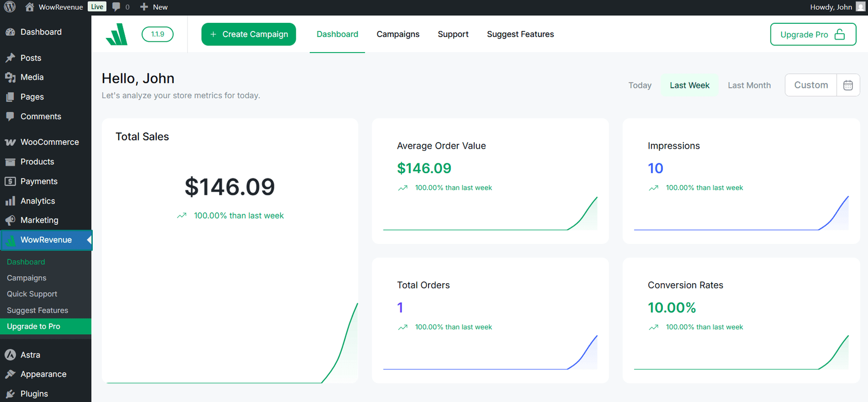The height and width of the screenshot is (402, 868).
Task: Click the WordPress logo icon in admin bar
Action: tap(10, 7)
